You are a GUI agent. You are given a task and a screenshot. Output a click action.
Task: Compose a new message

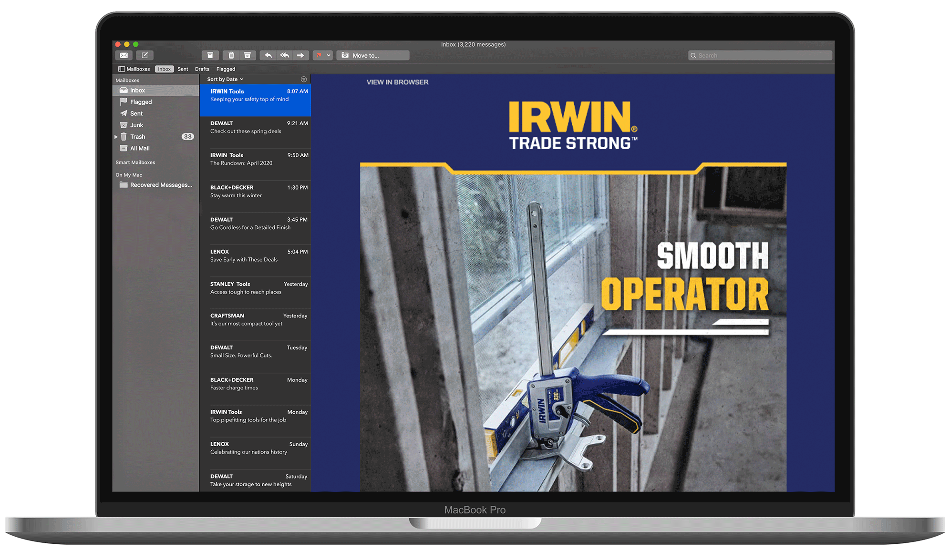pyautogui.click(x=145, y=55)
